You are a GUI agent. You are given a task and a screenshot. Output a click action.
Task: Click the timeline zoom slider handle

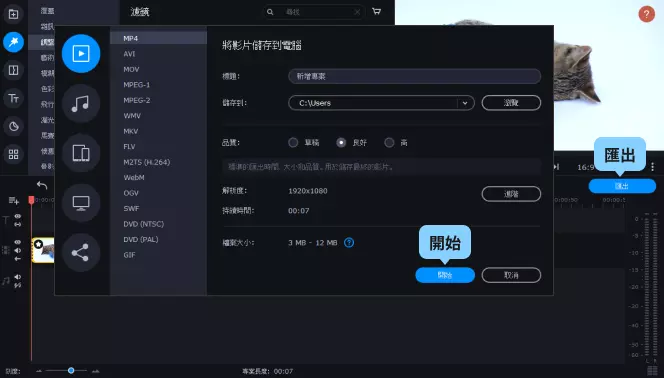tap(71, 370)
